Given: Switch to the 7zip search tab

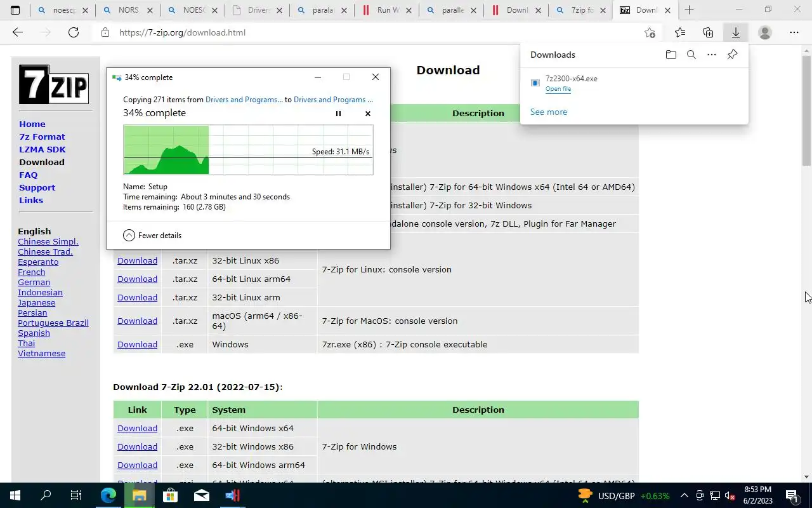Looking at the screenshot, I should (x=580, y=10).
